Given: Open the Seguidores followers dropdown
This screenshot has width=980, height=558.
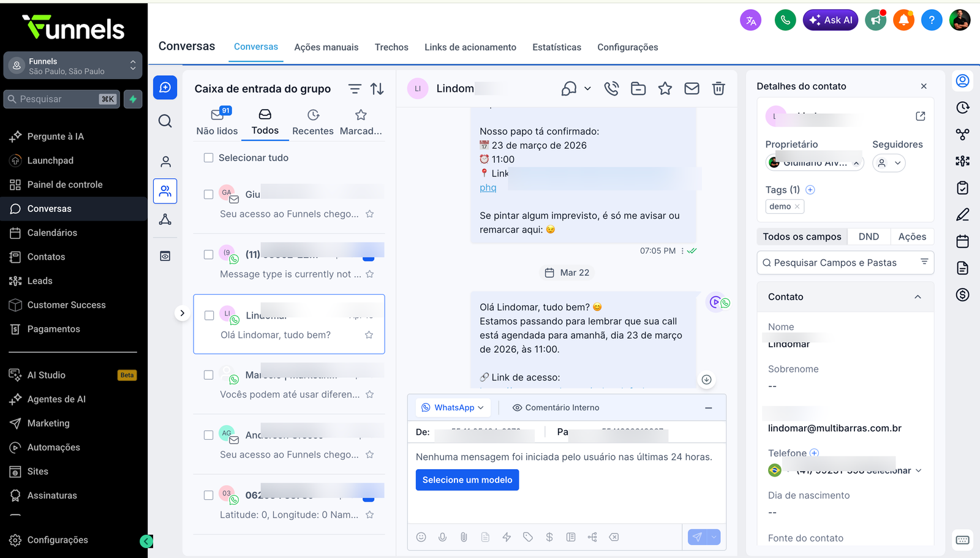Looking at the screenshot, I should click(889, 163).
